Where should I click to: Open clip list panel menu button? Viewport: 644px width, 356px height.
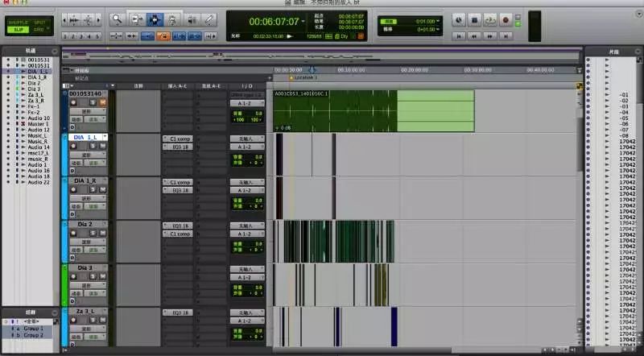[x=638, y=52]
